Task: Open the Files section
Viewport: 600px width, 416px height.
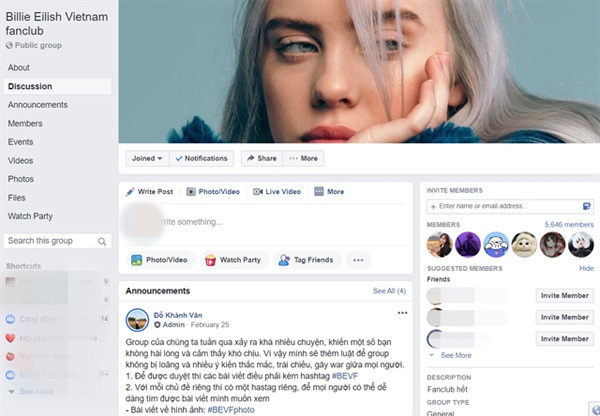Action: pos(16,198)
